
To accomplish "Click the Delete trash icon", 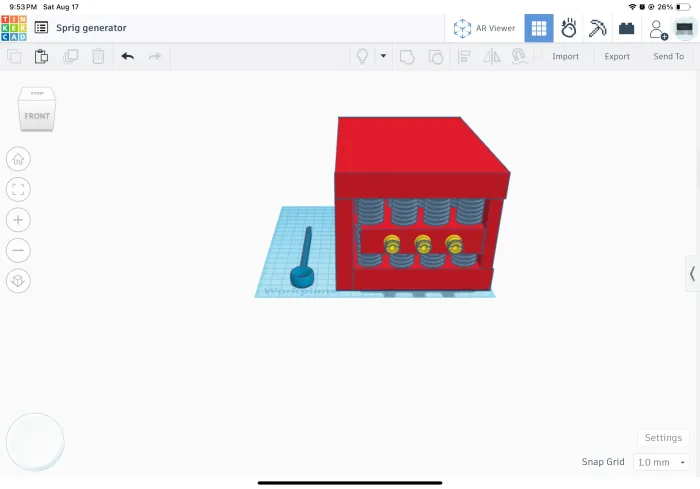I will pos(98,56).
